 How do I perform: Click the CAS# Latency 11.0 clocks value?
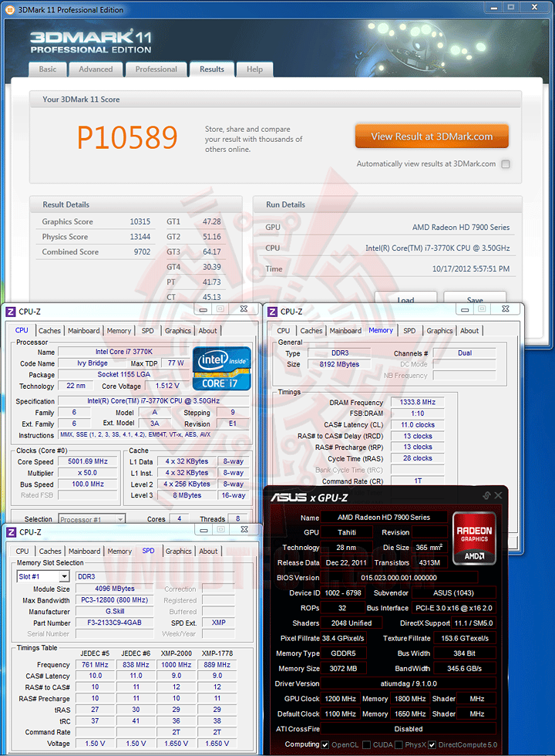coord(417,425)
